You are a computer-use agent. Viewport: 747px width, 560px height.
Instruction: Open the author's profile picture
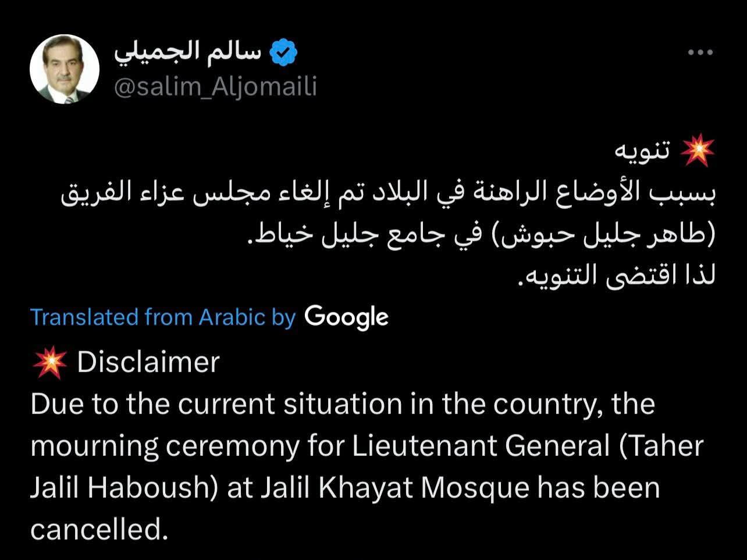(x=65, y=69)
